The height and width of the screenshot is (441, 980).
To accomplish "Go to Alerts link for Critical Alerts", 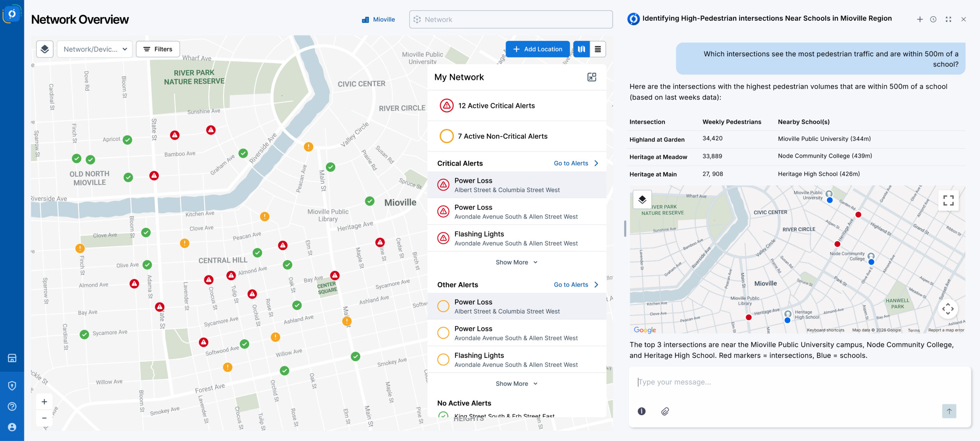I will (575, 163).
